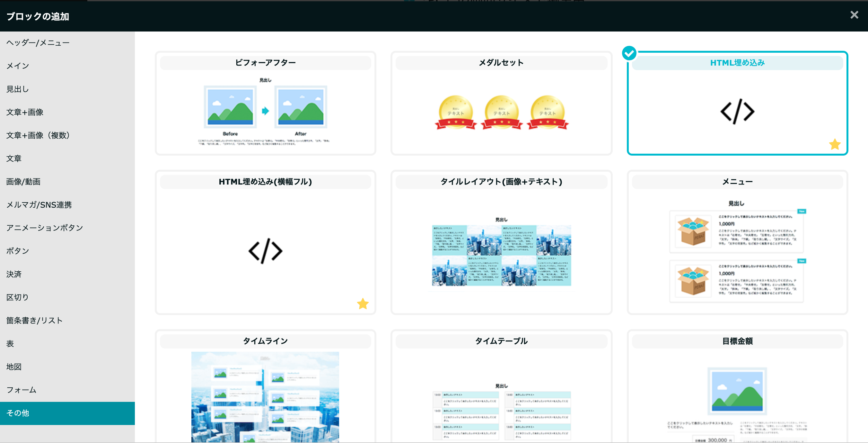The width and height of the screenshot is (868, 443).
Task: Select the アニメーションボタン category
Action: pos(67,228)
